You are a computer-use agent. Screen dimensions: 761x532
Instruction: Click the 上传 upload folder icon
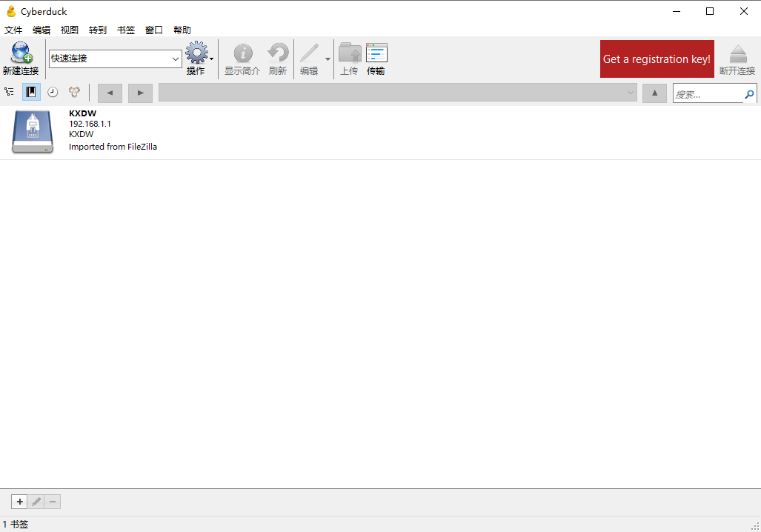[x=350, y=53]
